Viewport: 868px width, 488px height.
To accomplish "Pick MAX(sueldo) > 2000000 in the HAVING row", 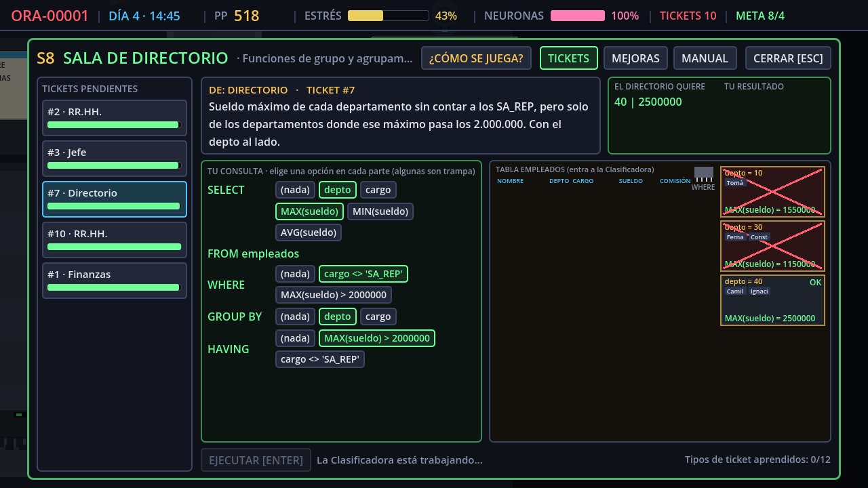I will click(377, 338).
